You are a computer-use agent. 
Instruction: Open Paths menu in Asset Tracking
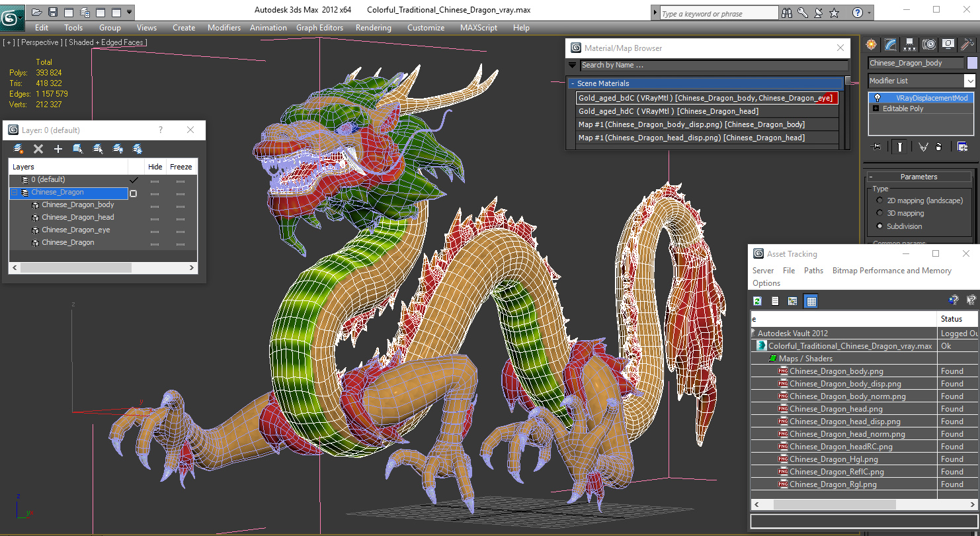coord(813,271)
